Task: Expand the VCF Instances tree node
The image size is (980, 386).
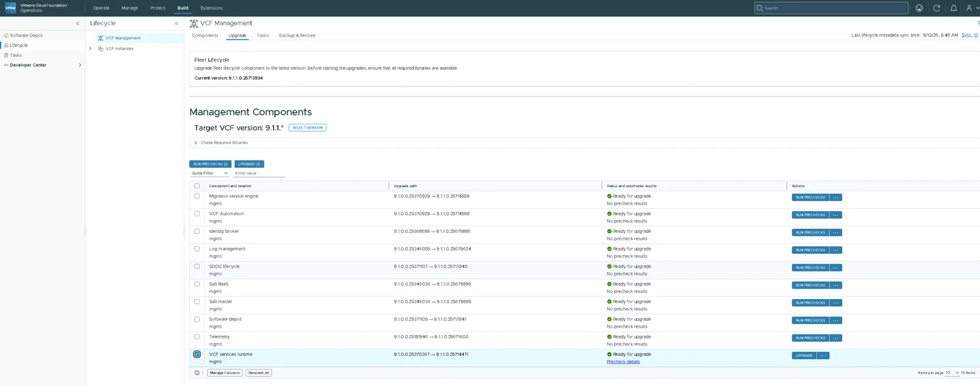Action: click(91, 48)
